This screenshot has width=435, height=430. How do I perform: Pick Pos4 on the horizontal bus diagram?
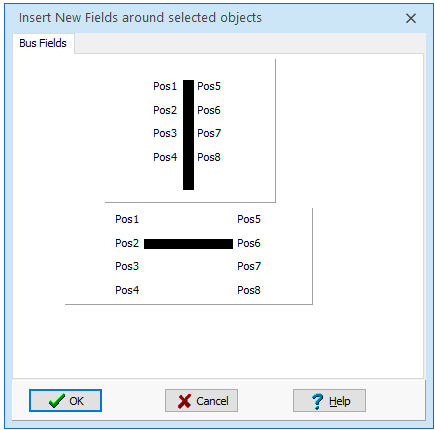pos(127,290)
